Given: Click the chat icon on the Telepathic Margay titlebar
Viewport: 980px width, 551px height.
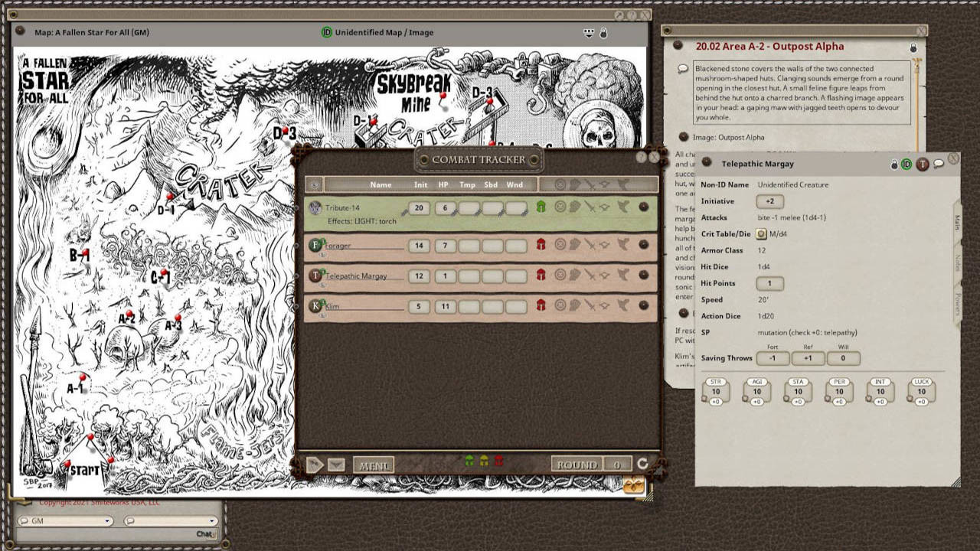Looking at the screenshot, I should click(939, 163).
